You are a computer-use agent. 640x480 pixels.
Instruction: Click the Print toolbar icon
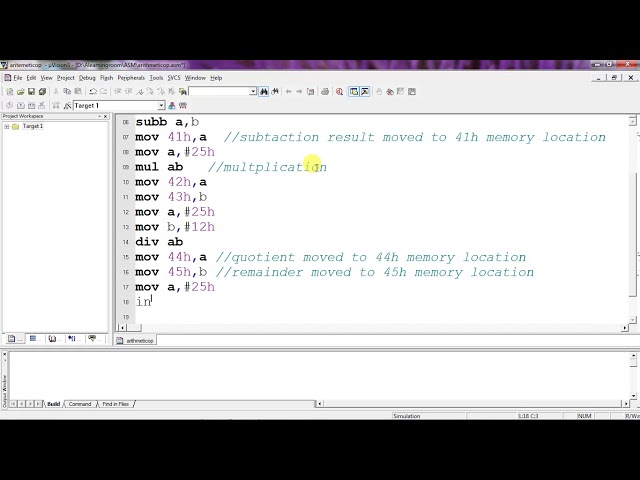click(325, 91)
